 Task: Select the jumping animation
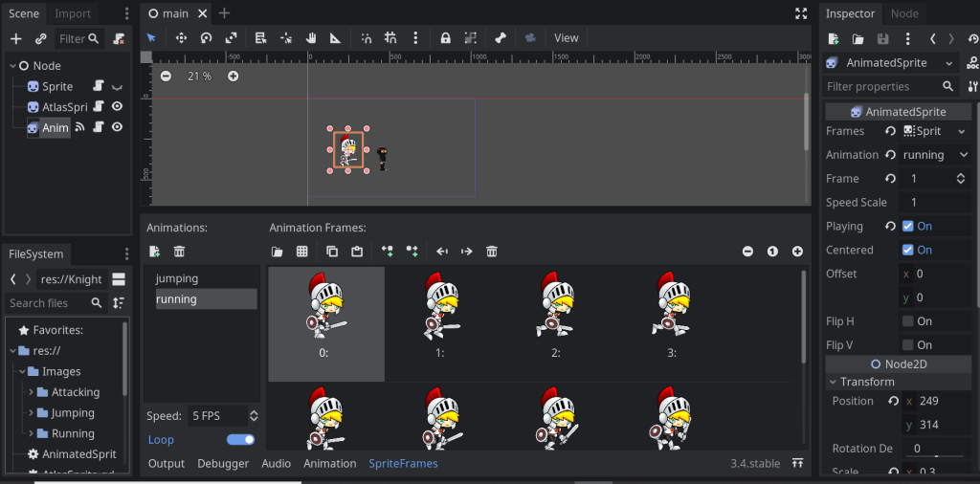pyautogui.click(x=177, y=278)
